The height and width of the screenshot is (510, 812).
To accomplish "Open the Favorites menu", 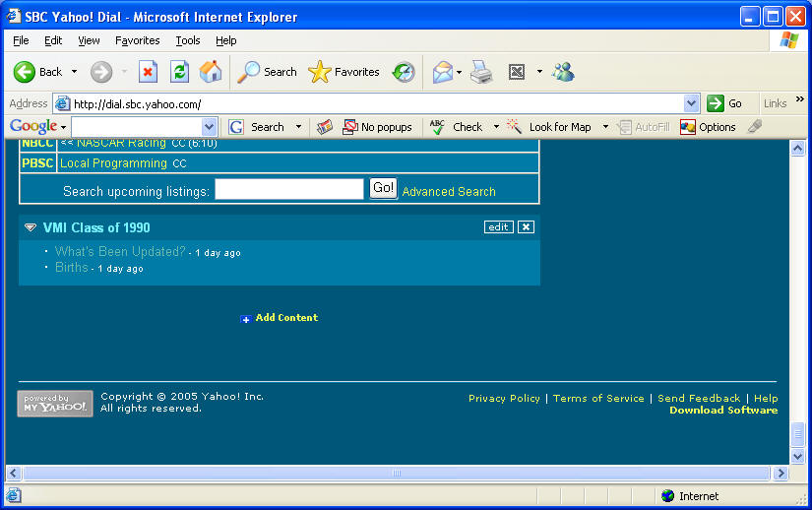I will [x=137, y=40].
